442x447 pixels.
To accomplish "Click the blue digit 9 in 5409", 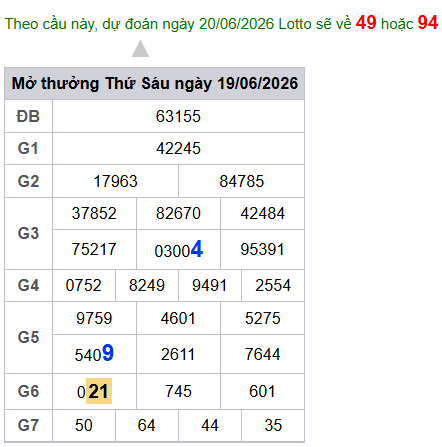I will tap(108, 353).
